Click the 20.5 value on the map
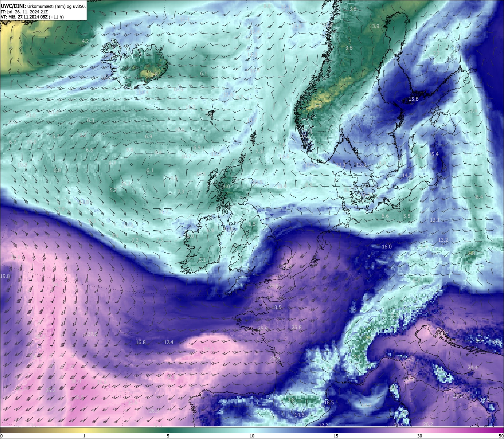The image size is (504, 439). 398,425
